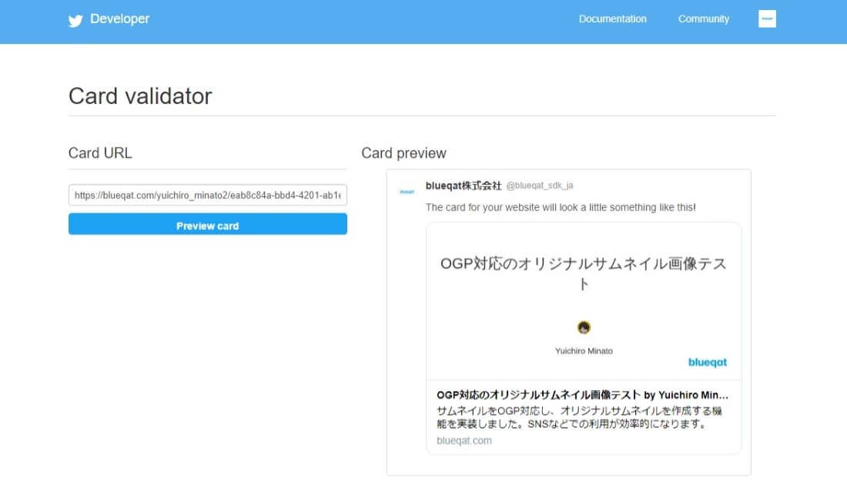
Task: Open the blueqat.com domain link
Action: (x=464, y=440)
